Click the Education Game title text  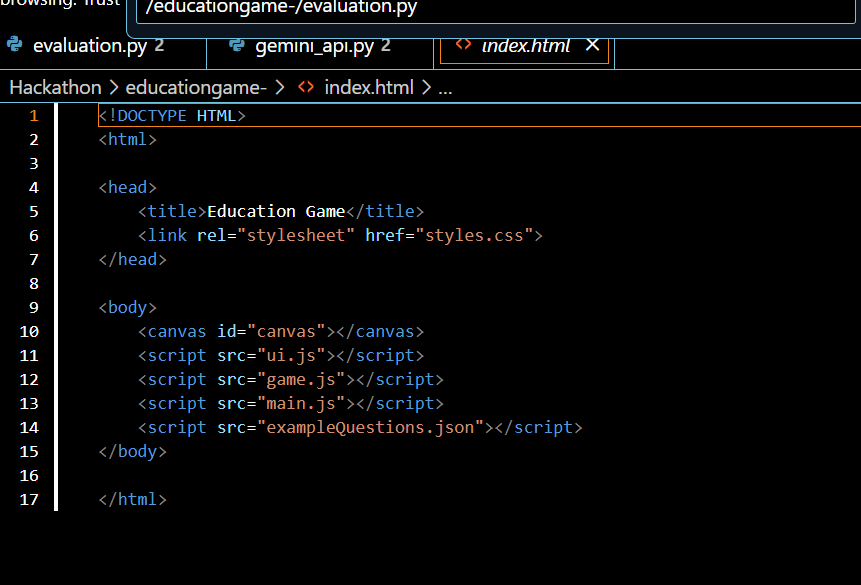(276, 211)
